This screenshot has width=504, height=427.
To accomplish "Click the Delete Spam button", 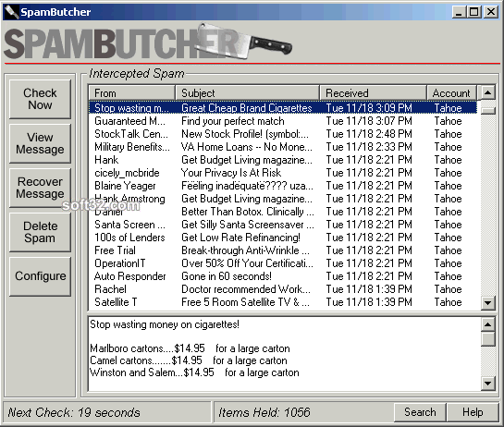I will click(40, 232).
